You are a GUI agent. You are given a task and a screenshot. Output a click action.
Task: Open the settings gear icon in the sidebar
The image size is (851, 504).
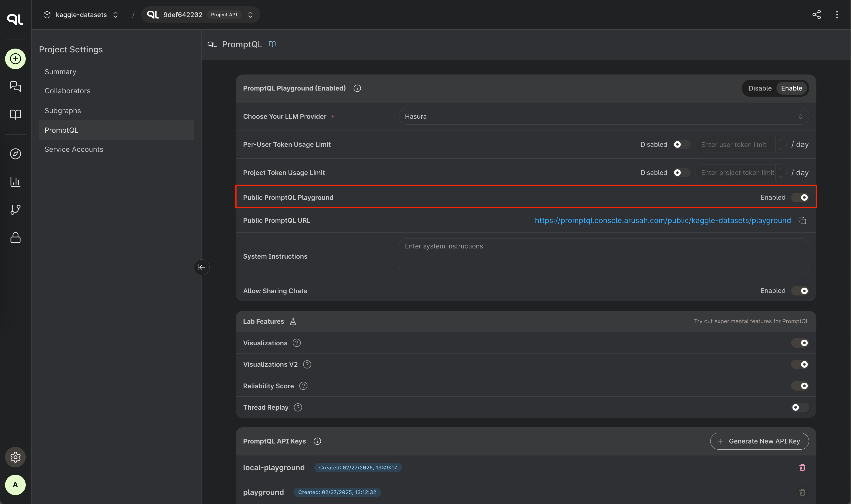click(15, 457)
